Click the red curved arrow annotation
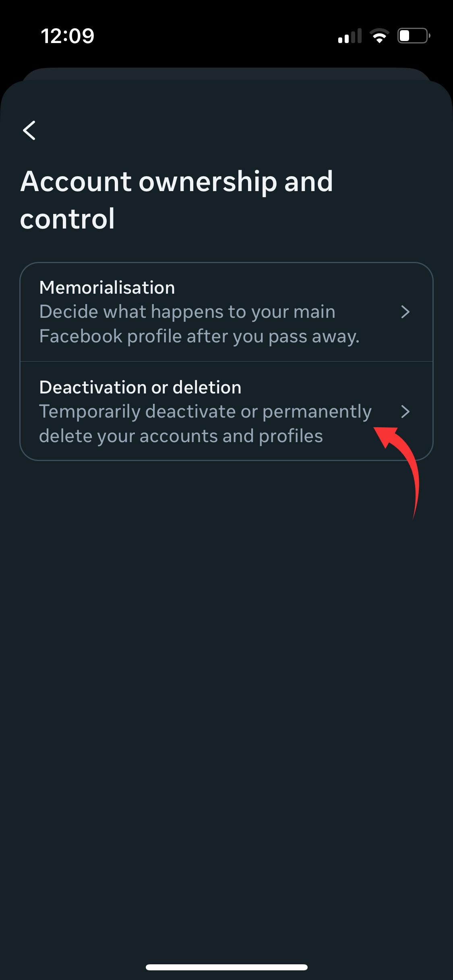 point(399,471)
